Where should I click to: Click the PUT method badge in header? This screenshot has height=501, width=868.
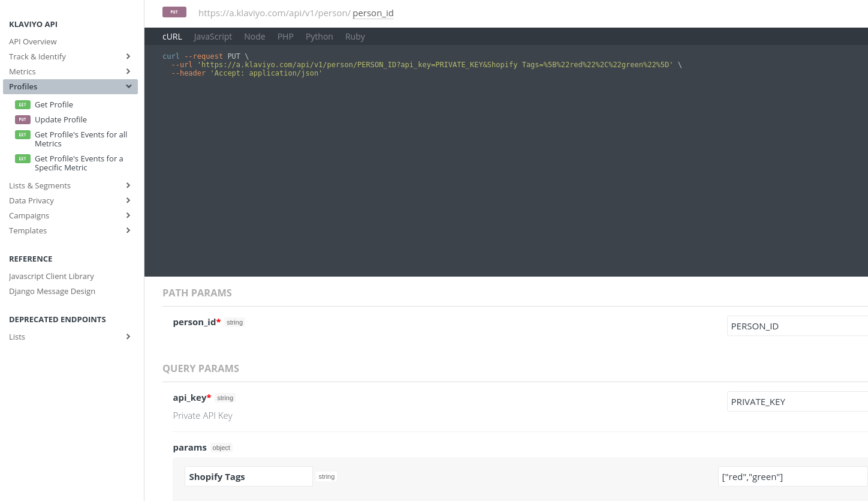coord(174,12)
